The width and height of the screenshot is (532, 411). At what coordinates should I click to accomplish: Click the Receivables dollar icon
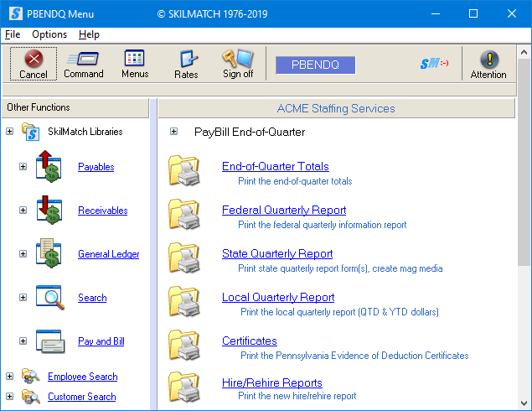(x=49, y=210)
